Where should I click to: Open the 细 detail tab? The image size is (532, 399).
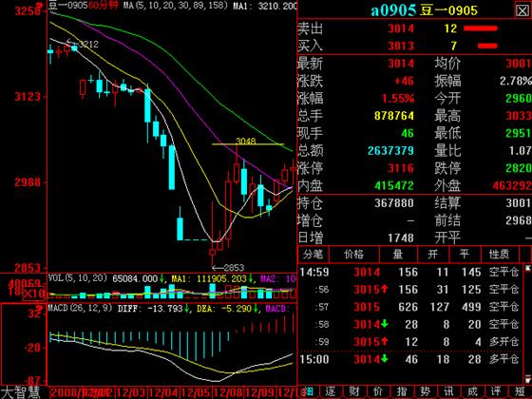pyautogui.click(x=308, y=392)
